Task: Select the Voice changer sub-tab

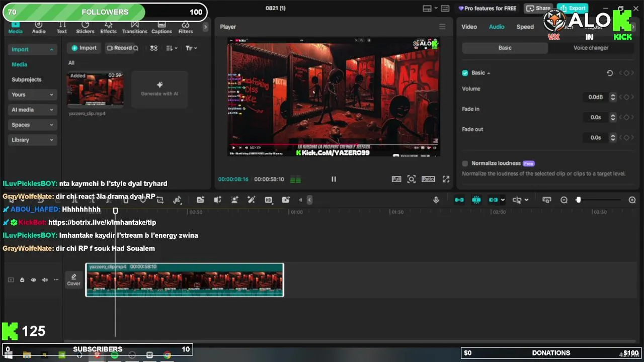Action: pos(591,48)
